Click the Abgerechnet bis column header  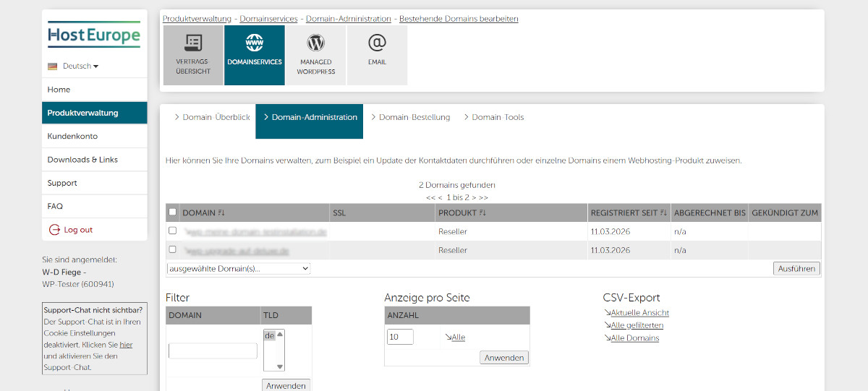[x=708, y=212]
